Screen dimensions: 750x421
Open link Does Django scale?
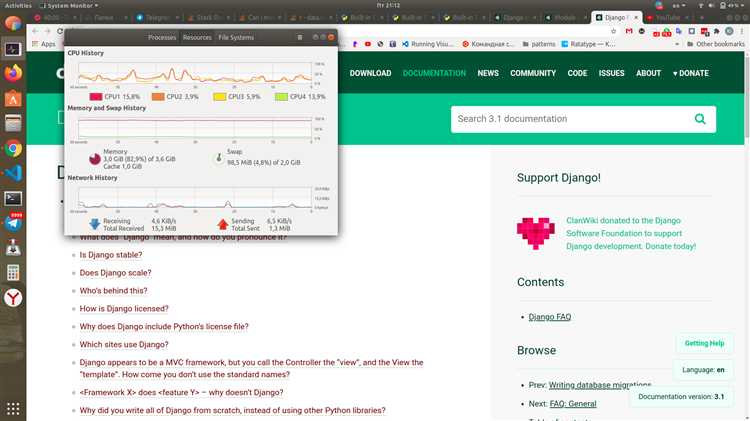pos(115,273)
